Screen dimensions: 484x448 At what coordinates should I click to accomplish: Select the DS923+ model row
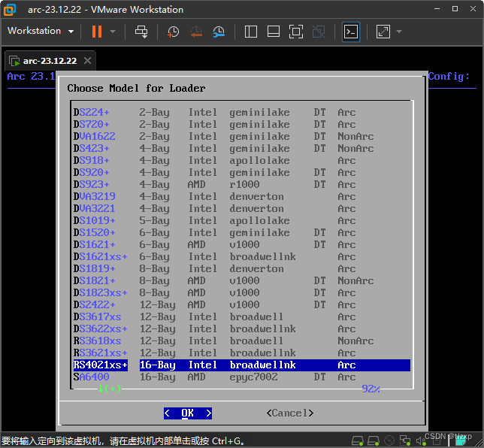242,185
